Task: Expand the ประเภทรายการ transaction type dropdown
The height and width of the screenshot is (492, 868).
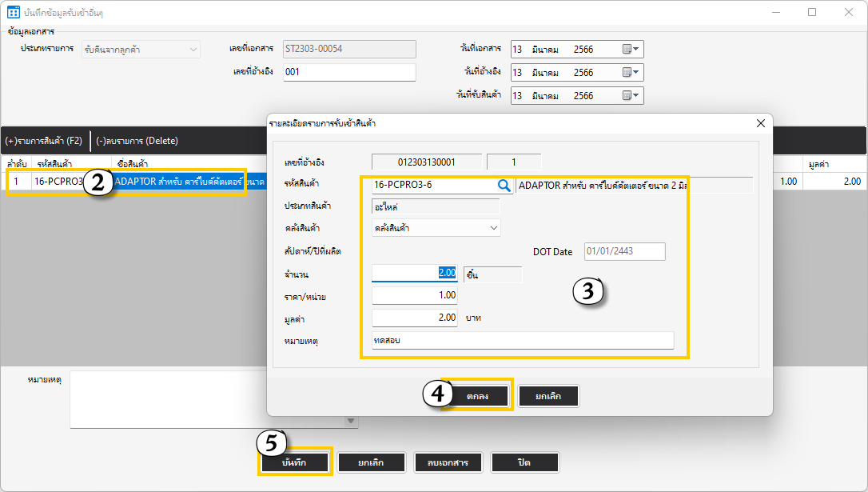Action: (x=193, y=50)
